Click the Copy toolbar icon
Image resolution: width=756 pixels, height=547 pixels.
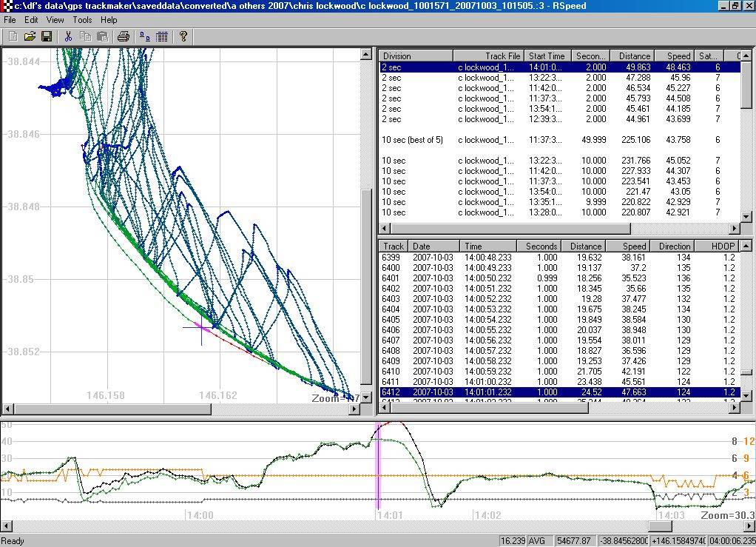coord(85,36)
